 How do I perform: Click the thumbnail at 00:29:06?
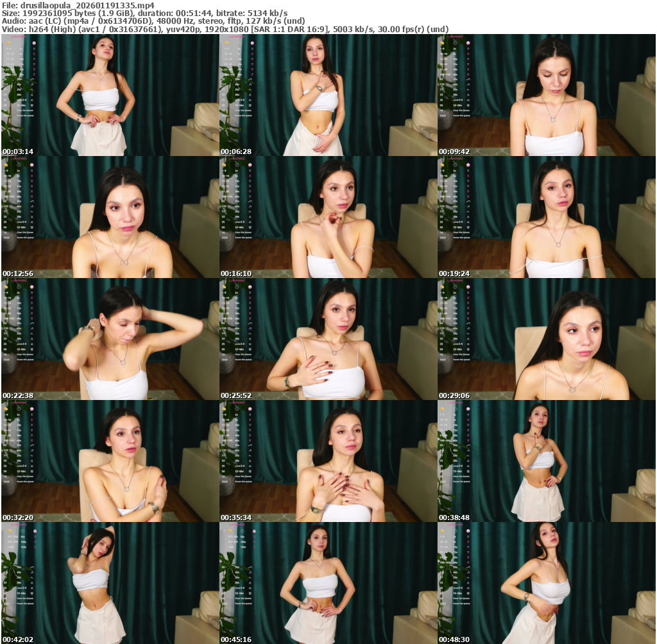click(546, 339)
